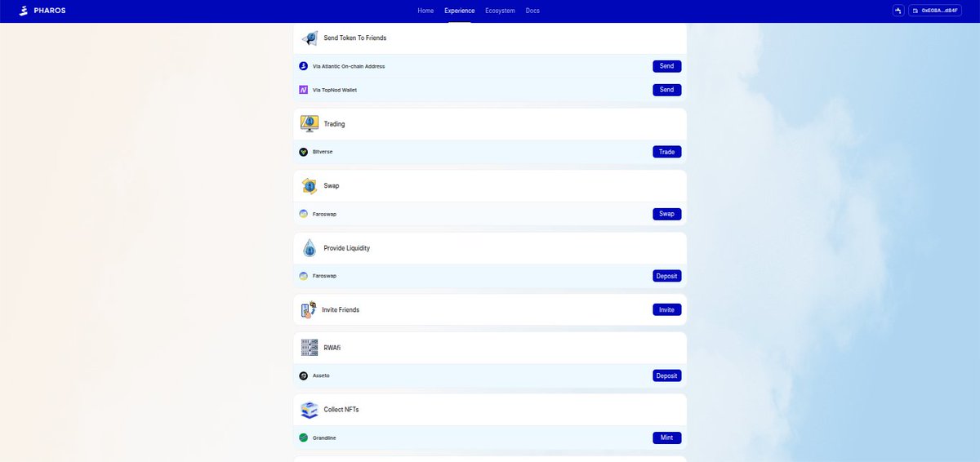This screenshot has height=462, width=980.
Task: Send via TopNod Wallet
Action: (x=666, y=90)
